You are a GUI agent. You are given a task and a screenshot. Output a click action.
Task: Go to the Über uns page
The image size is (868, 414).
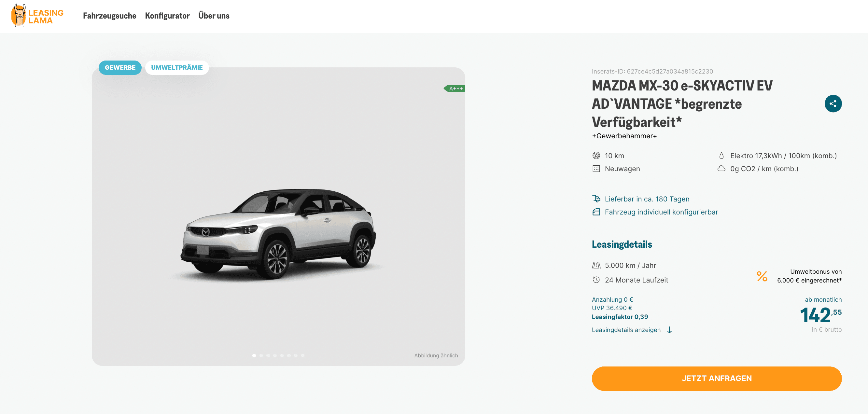click(x=214, y=16)
